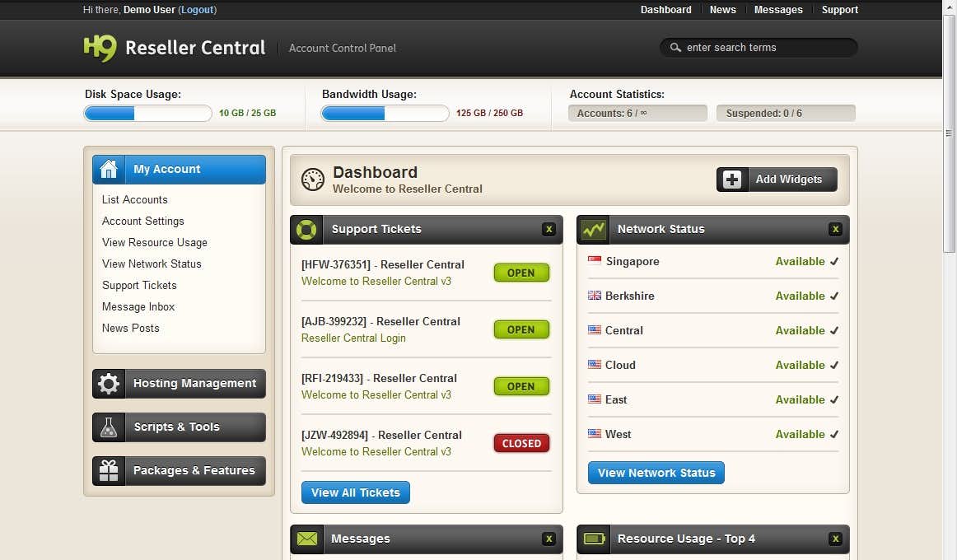Click the Resource Usage battery icon

pos(593,539)
